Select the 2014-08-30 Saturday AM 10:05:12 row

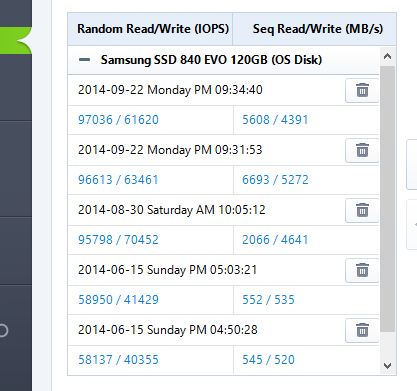click(x=223, y=210)
